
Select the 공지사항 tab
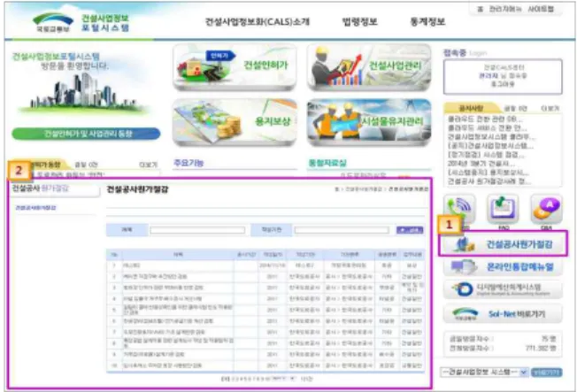(x=471, y=108)
